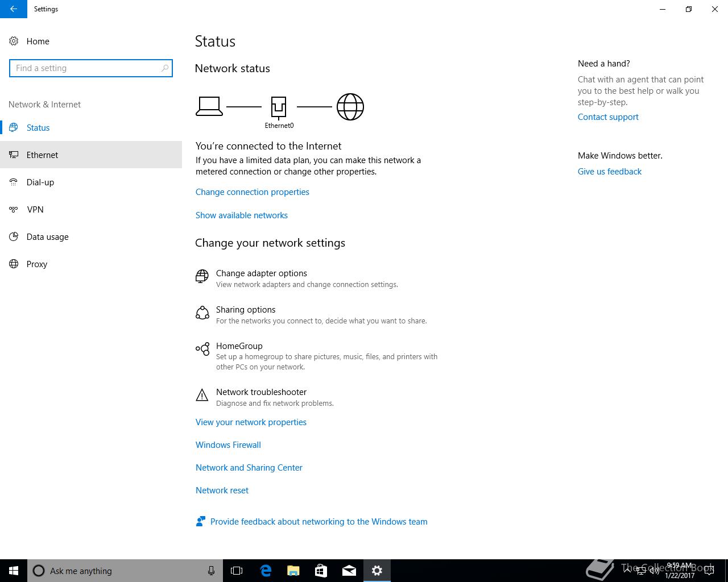Click Change connection properties link
Screen dimensions: 728x582
point(253,192)
